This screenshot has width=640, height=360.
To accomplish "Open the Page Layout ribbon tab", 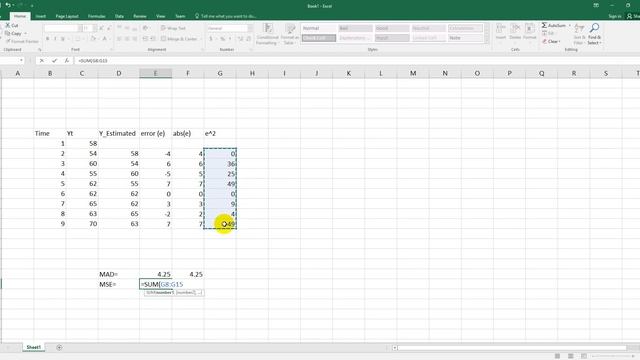I will click(67, 16).
